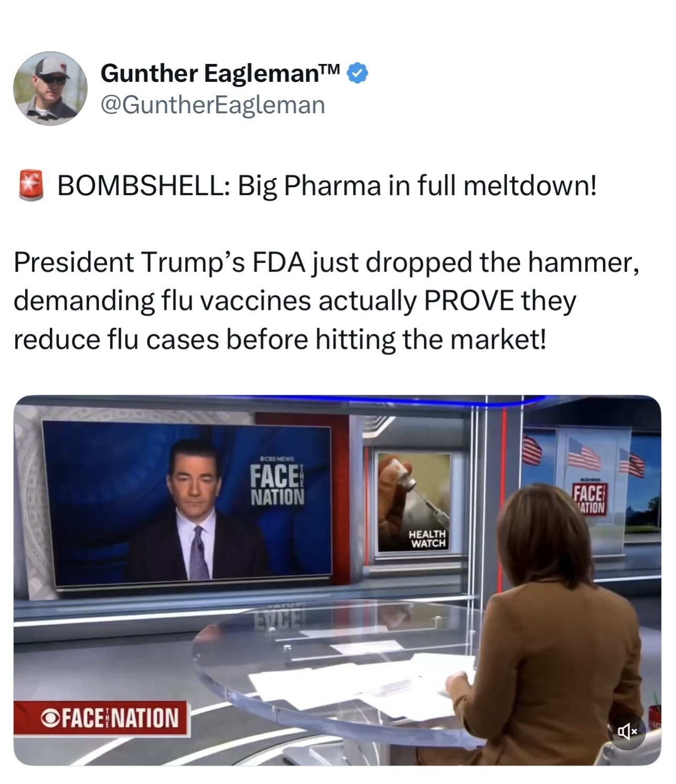The width and height of the screenshot is (676, 784).
Task: Play the embedded Face the Nation video
Action: click(337, 580)
